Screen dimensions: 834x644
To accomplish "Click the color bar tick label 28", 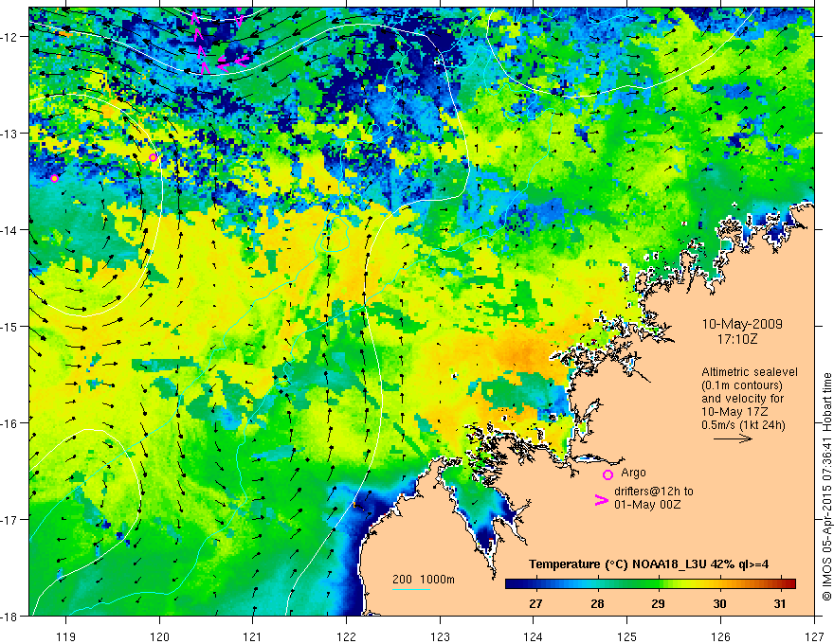I will [x=597, y=603].
